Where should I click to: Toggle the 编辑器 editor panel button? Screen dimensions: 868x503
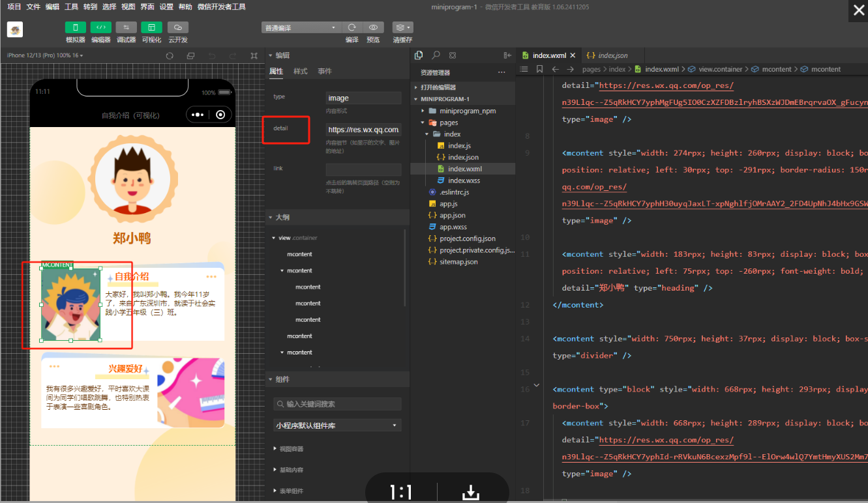(100, 27)
